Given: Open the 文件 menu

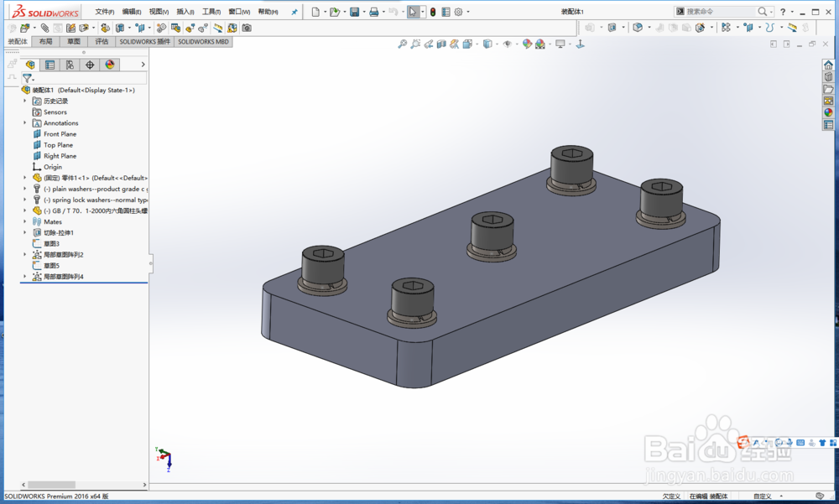Looking at the screenshot, I should tap(104, 12).
